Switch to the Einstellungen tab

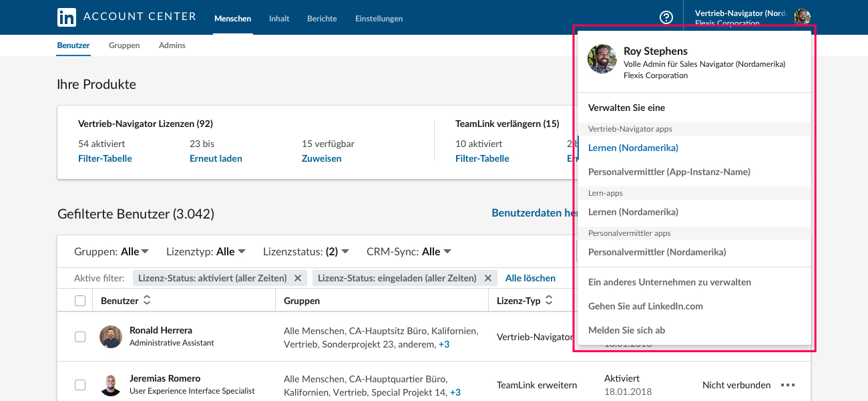click(379, 19)
